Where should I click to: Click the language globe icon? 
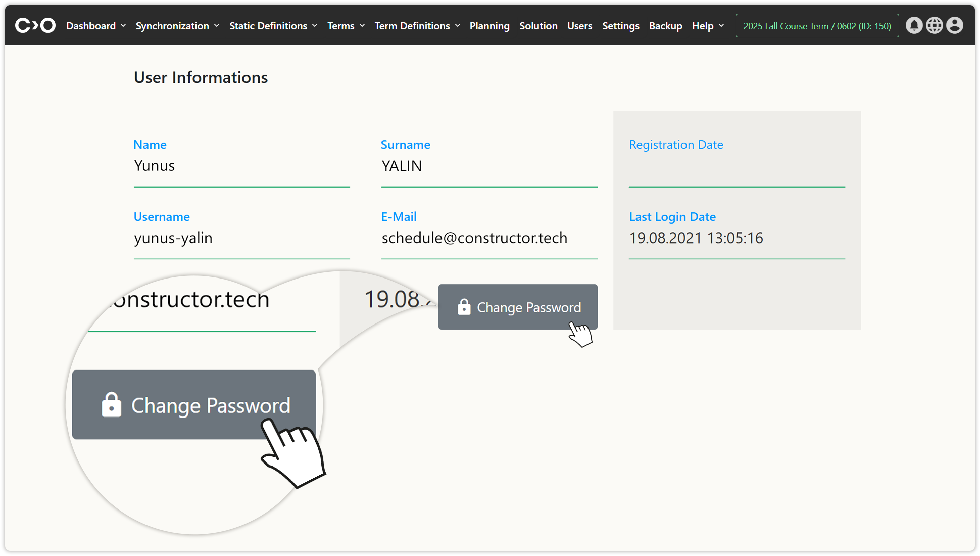(x=934, y=25)
